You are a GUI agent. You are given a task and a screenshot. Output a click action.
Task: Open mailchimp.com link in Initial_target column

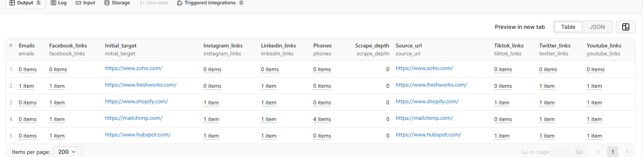point(133,118)
